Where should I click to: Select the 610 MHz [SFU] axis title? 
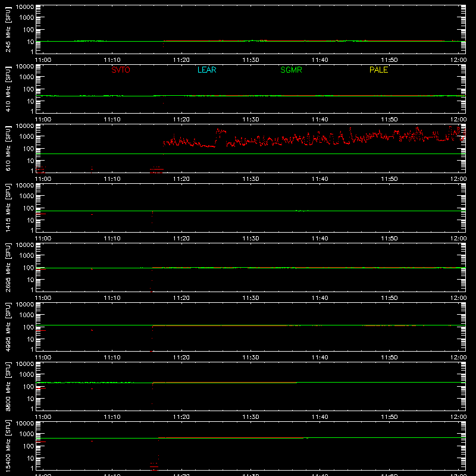(8, 148)
